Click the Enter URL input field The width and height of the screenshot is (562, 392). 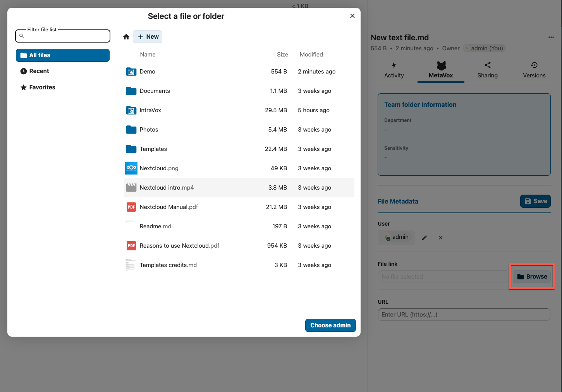[464, 315]
